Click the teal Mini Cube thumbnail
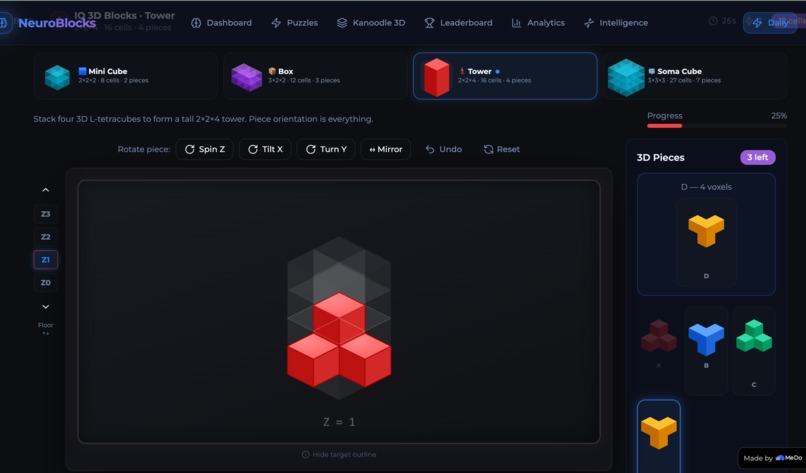Viewport: 806px width, 473px height. point(57,77)
